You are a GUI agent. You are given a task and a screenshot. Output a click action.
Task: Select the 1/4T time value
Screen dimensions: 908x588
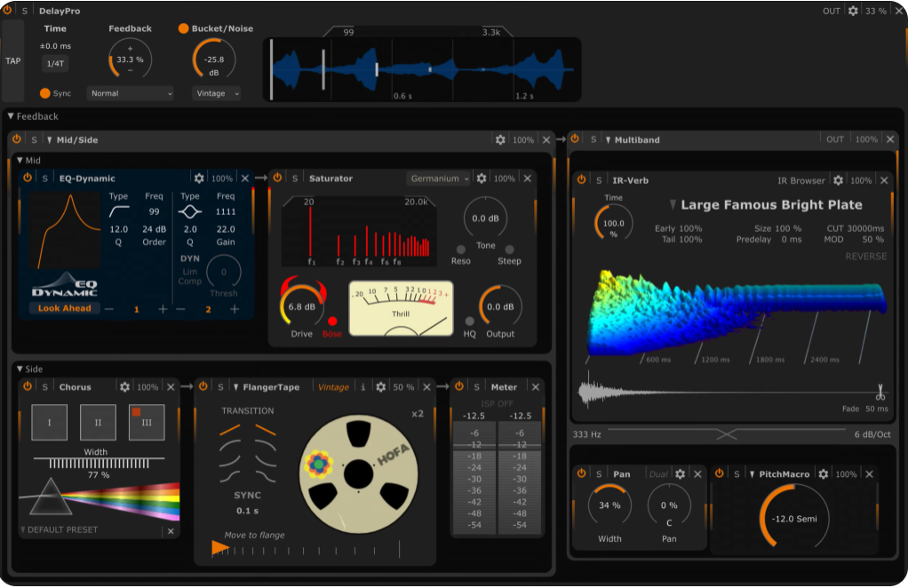click(55, 63)
